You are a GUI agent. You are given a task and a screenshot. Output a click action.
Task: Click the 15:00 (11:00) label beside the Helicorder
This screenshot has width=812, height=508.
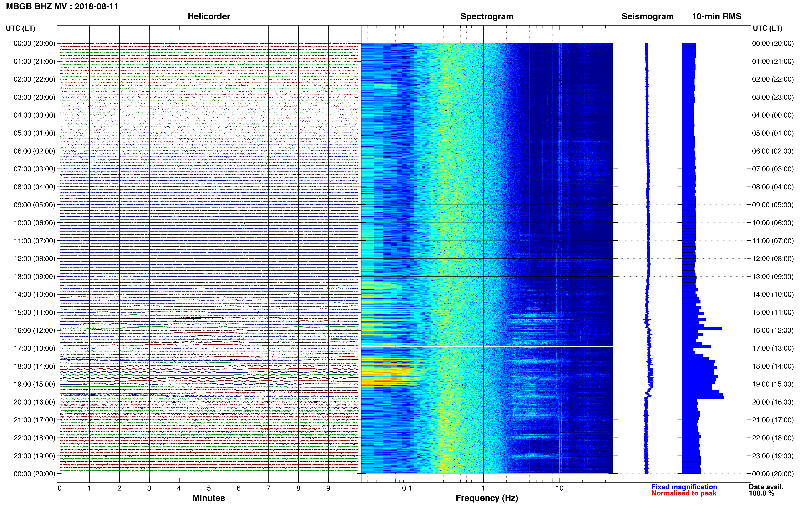coord(34,312)
